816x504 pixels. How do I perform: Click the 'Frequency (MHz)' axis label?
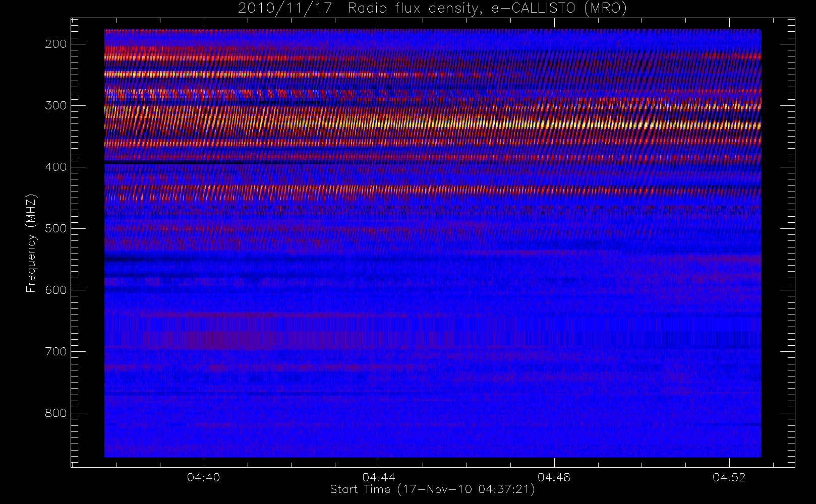[x=31, y=243]
